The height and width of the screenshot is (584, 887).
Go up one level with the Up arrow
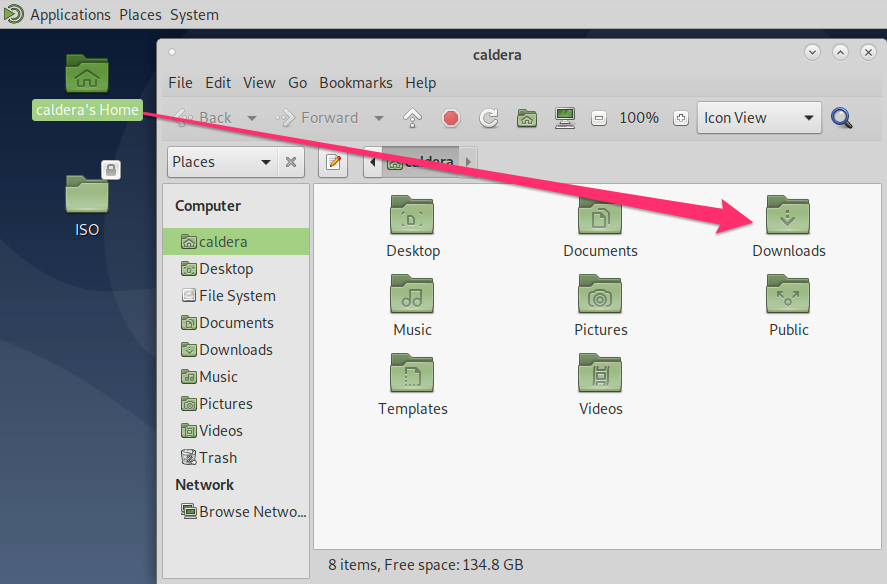410,117
